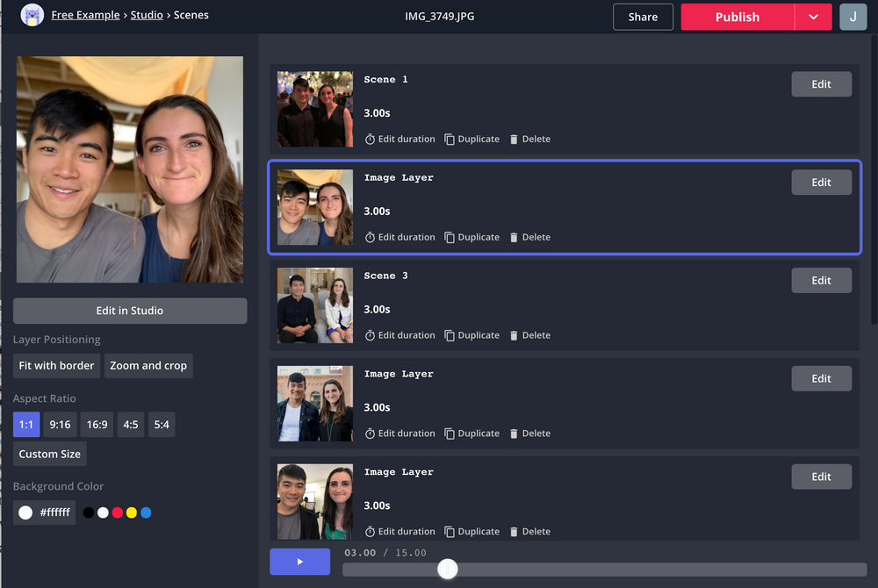Click Edit on the Scene 3 row
The height and width of the screenshot is (588, 878).
tap(821, 280)
